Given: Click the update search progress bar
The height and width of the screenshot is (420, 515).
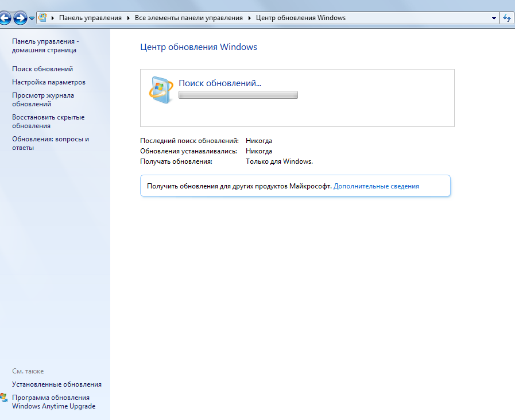Looking at the screenshot, I should pos(238,95).
